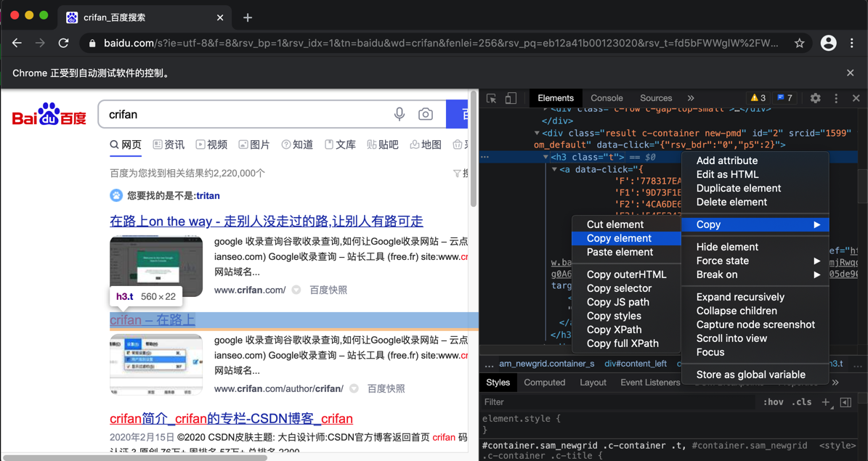
Task: Start voice search with microphone icon
Action: [x=399, y=114]
